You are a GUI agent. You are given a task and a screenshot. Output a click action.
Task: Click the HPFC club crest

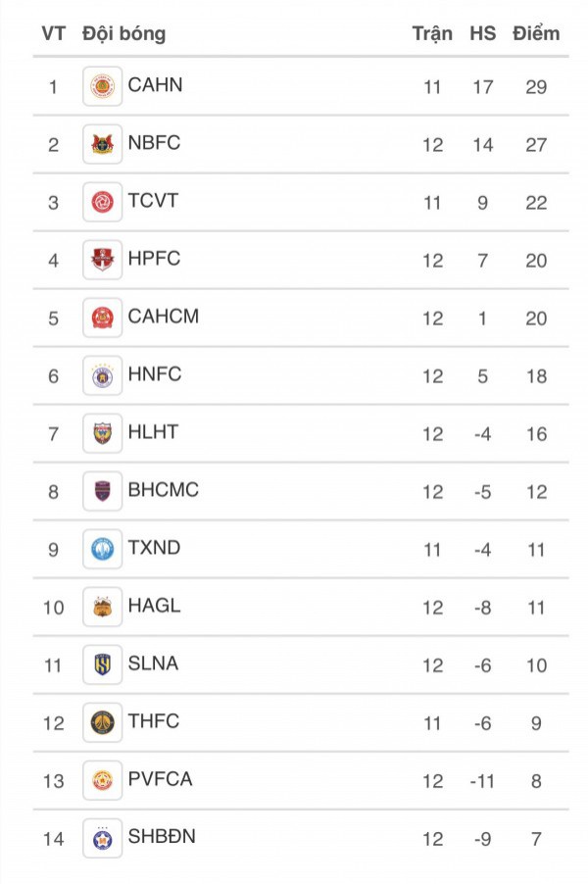coord(102,260)
